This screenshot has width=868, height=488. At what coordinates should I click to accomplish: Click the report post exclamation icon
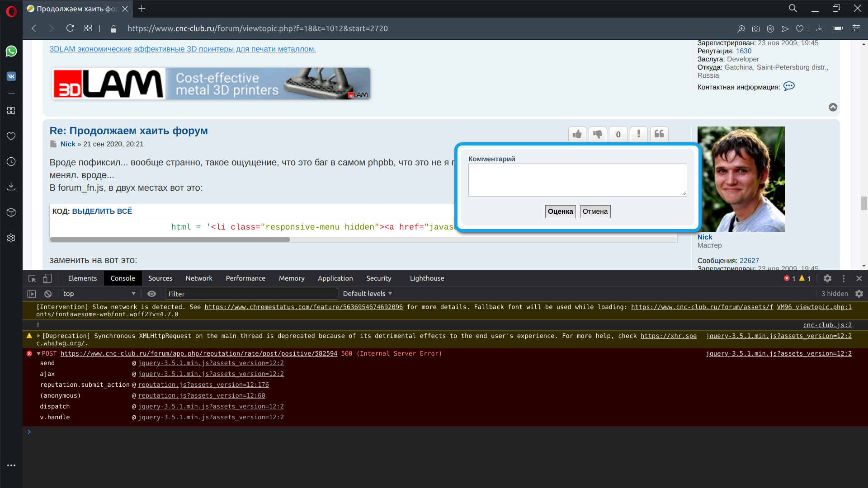point(638,134)
